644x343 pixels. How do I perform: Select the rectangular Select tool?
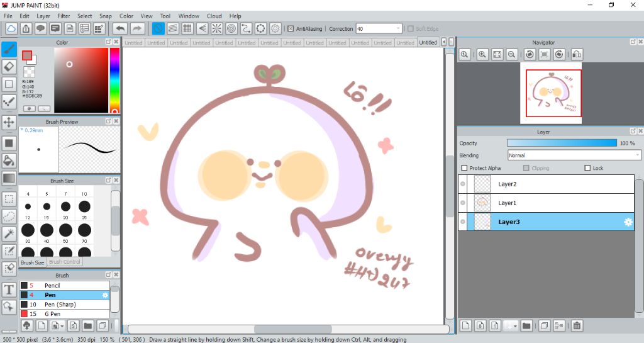click(9, 200)
